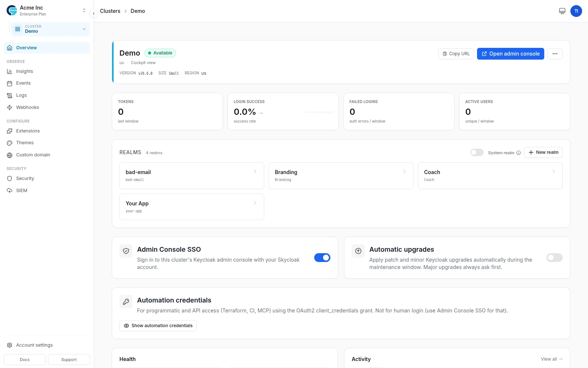Open the Support button
Image resolution: width=588 pixels, height=368 pixels.
coord(69,360)
